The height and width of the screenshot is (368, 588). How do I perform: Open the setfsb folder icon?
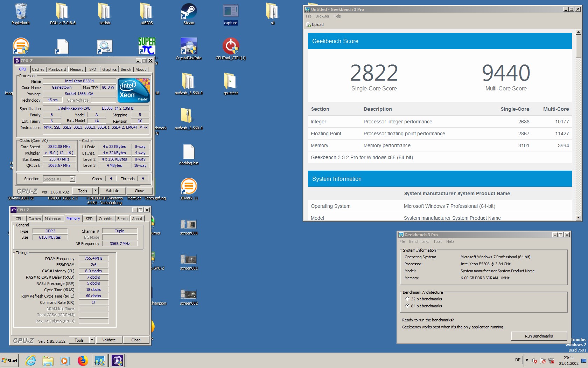click(105, 14)
